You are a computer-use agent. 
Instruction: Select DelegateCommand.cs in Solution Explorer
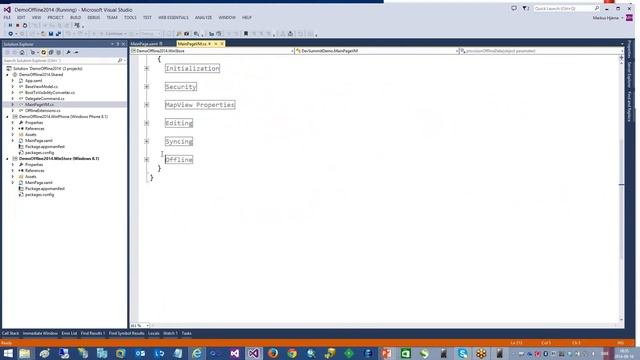44,99
